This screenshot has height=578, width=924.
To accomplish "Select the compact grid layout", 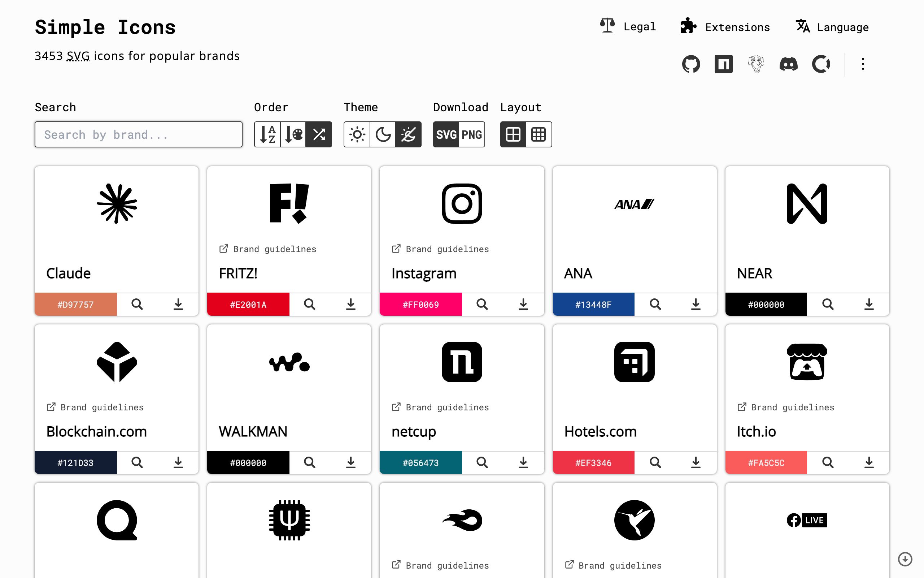I will [539, 134].
